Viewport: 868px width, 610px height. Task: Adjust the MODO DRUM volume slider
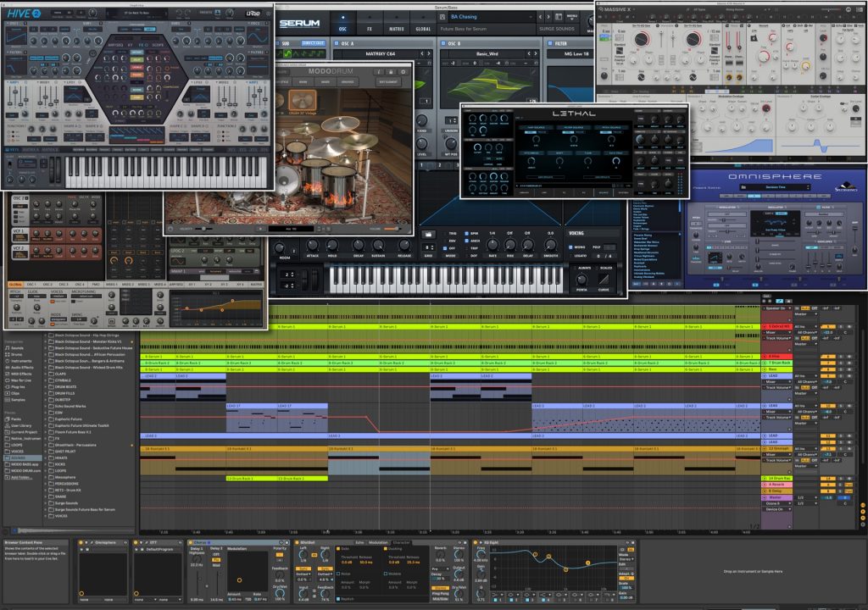[392, 229]
